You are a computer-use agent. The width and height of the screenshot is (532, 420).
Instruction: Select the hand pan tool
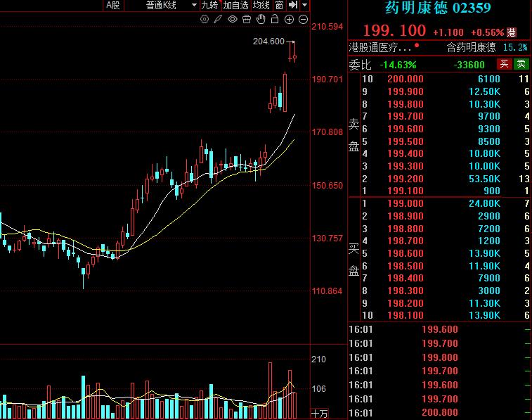pos(261,20)
